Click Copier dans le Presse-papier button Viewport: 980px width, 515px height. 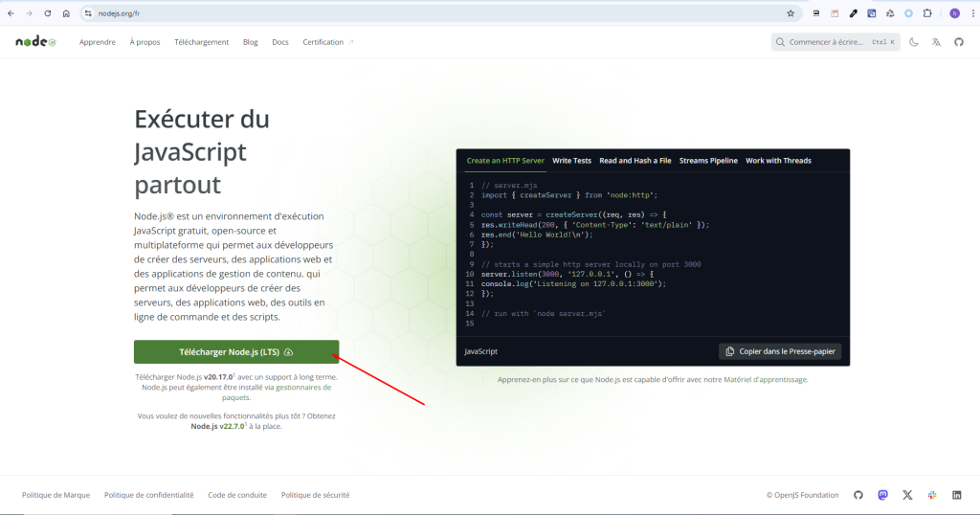point(780,351)
